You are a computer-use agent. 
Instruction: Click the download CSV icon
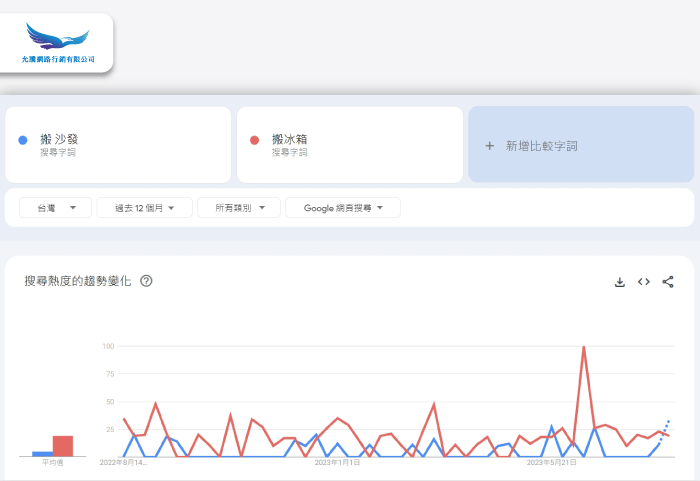[620, 282]
